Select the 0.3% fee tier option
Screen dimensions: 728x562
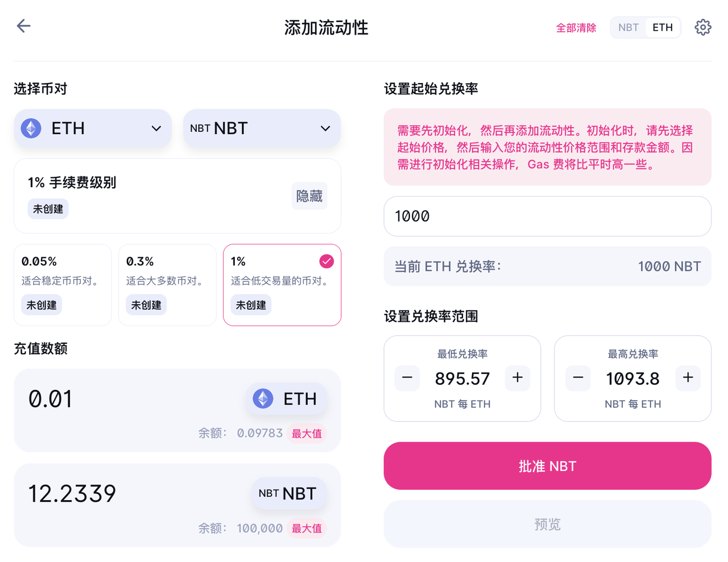[x=167, y=285]
